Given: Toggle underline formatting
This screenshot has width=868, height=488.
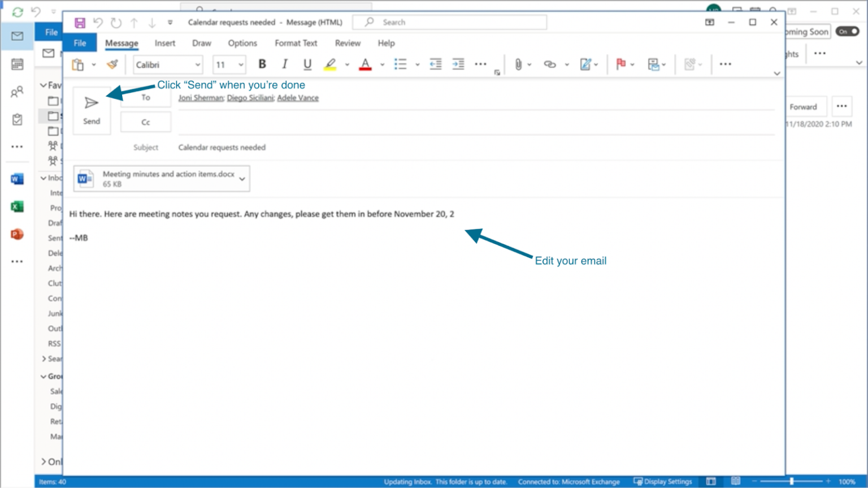Looking at the screenshot, I should (307, 64).
